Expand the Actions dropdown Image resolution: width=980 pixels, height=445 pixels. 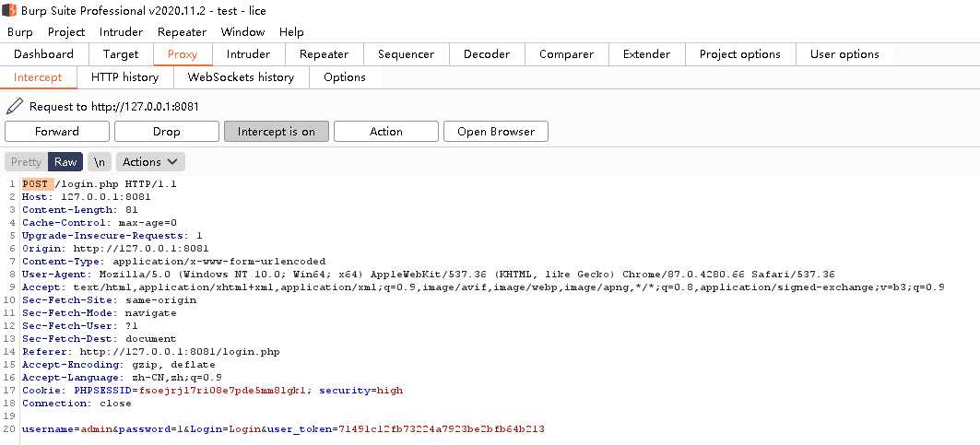pos(150,162)
